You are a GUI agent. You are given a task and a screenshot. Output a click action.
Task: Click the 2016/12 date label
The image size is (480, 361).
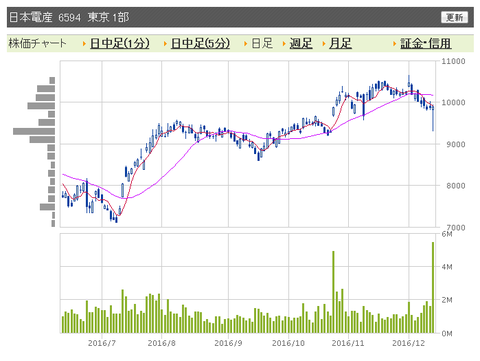(409, 343)
